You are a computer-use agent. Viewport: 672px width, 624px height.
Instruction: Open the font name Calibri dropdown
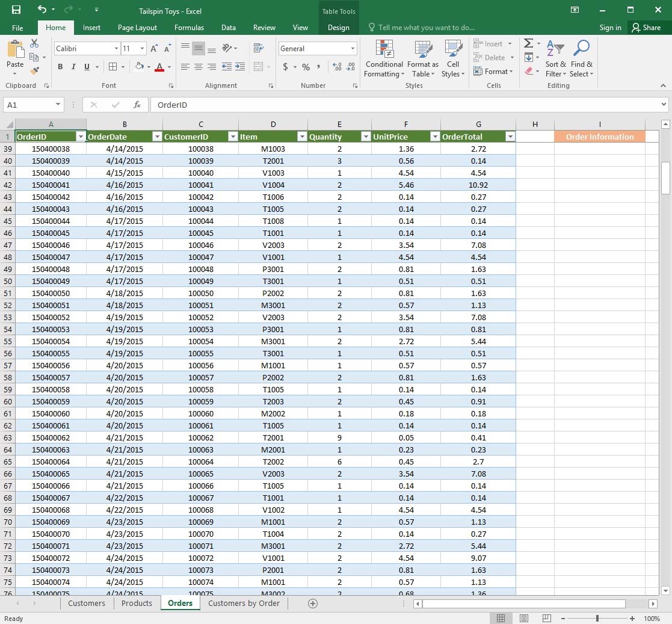click(x=116, y=49)
